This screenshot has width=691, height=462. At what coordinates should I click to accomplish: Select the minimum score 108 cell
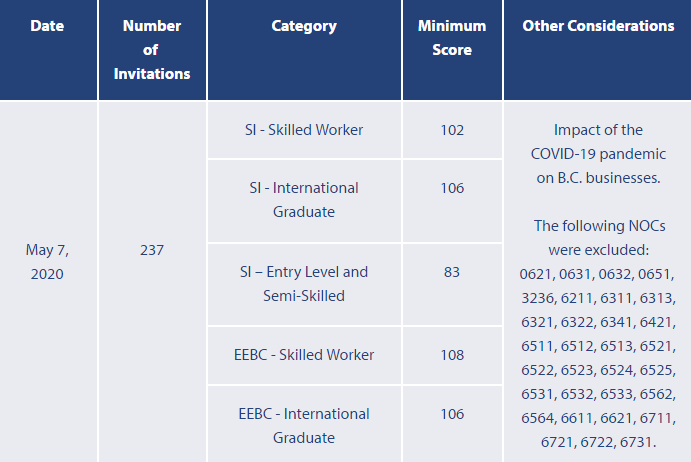(452, 355)
